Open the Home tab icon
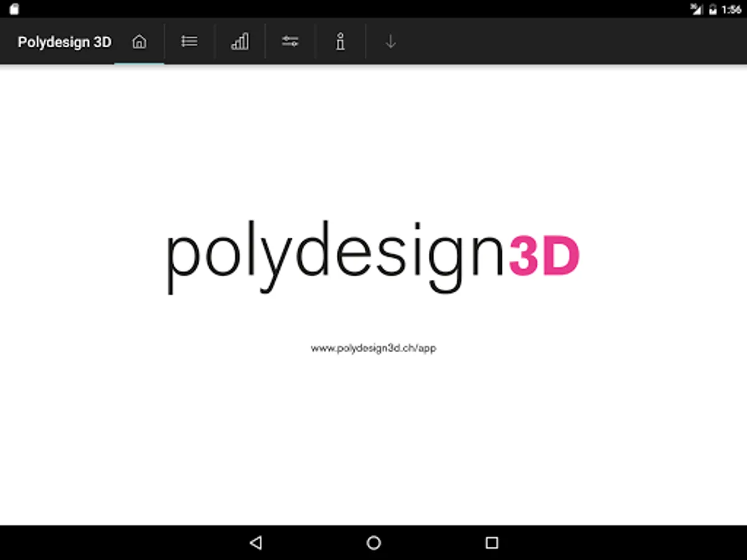This screenshot has height=560, width=747. (x=139, y=42)
